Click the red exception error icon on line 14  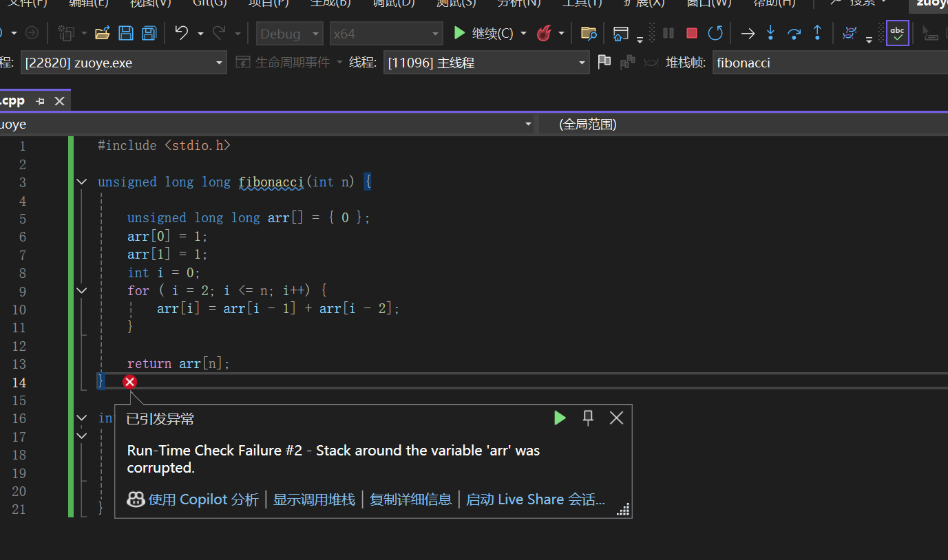pos(129,382)
